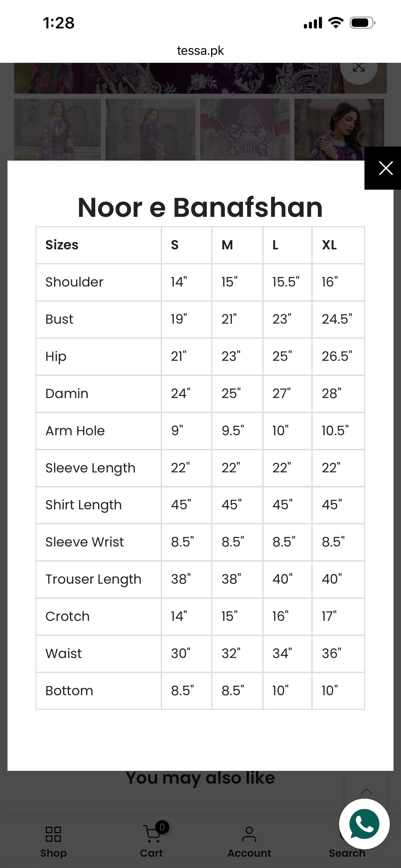Select third embroidery detail thumbnail

[245, 129]
